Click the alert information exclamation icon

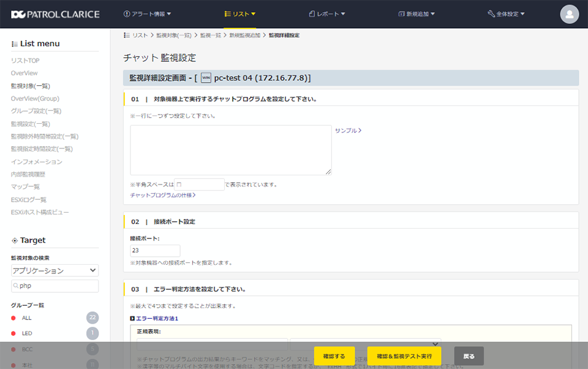click(x=127, y=14)
